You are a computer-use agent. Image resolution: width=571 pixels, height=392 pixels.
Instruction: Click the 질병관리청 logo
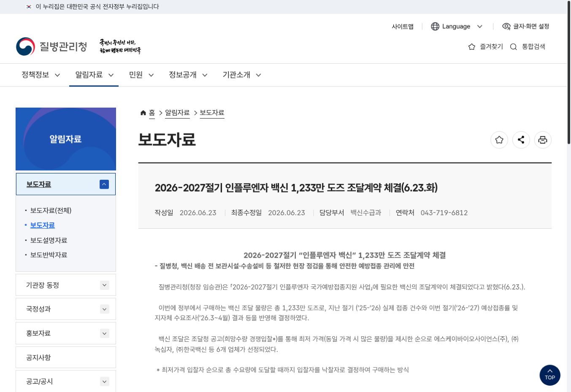(x=51, y=46)
